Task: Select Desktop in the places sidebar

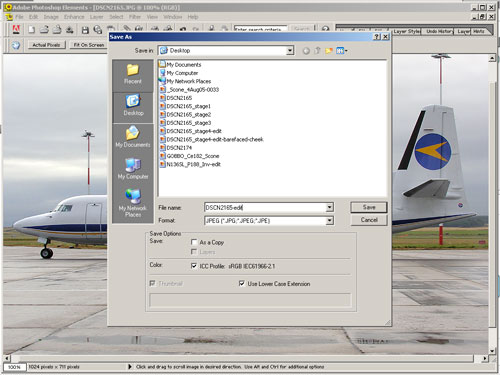Action: [133, 105]
